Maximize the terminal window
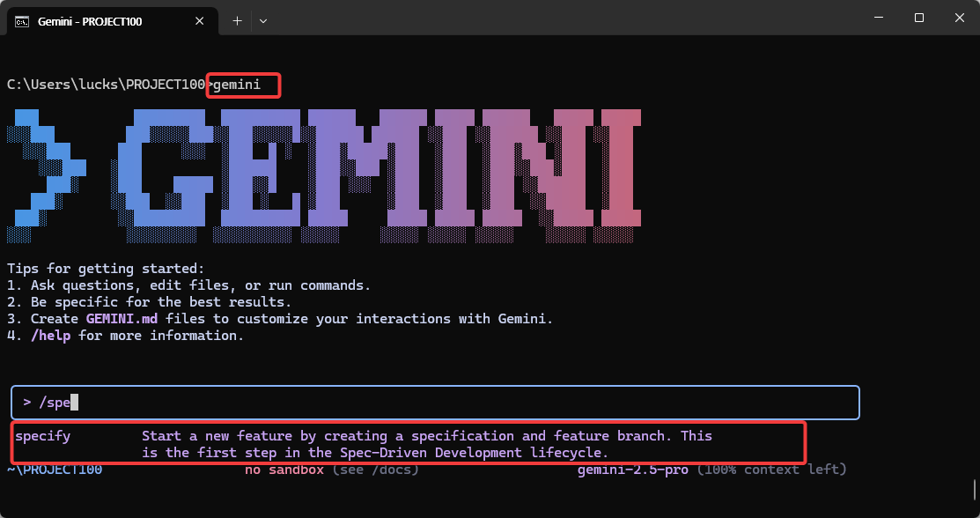980x518 pixels. 918,18
